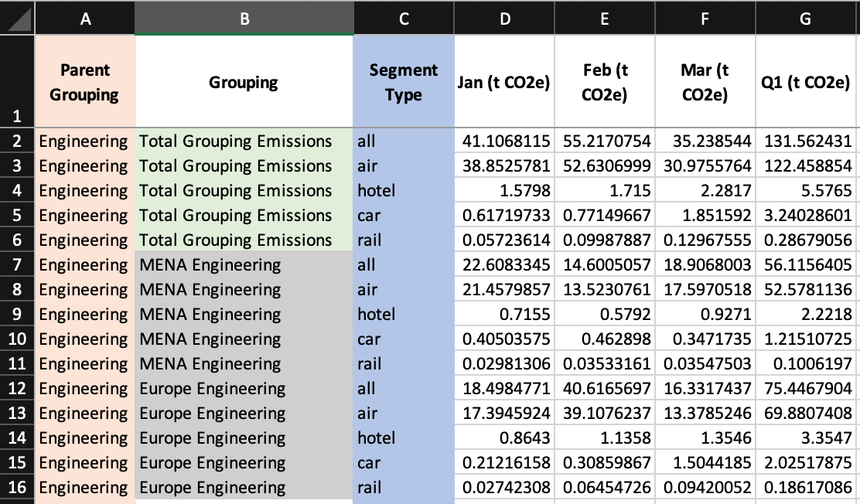
Task: Select the column A header
Action: [85, 19]
